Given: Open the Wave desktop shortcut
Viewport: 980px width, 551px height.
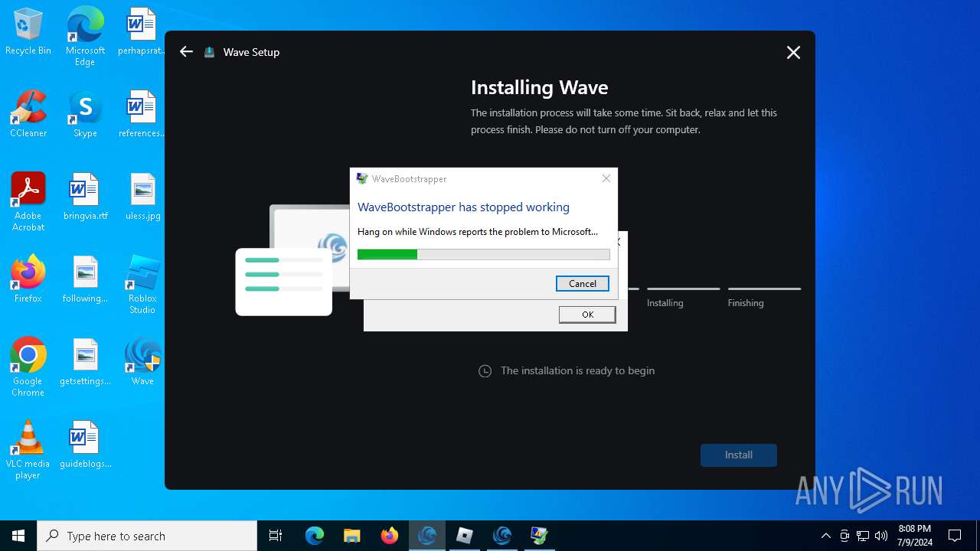Looking at the screenshot, I should click(x=142, y=363).
